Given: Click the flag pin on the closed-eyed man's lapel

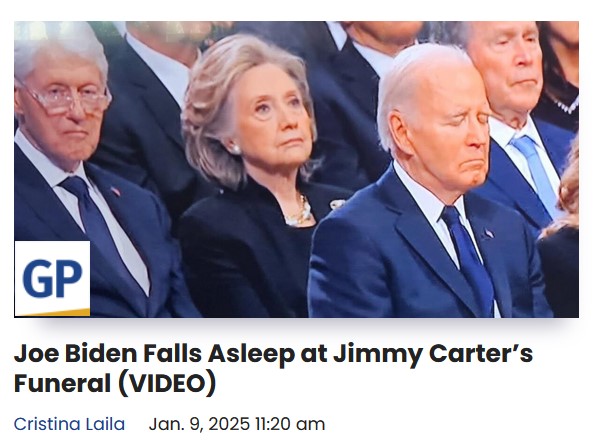Looking at the screenshot, I should click(x=488, y=233).
